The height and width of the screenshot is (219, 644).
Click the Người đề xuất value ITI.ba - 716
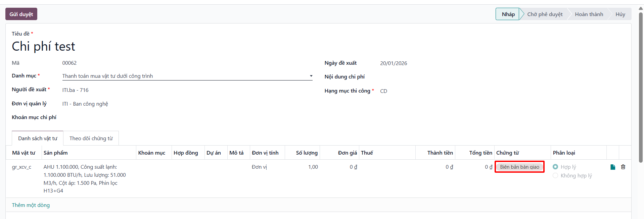(x=76, y=90)
